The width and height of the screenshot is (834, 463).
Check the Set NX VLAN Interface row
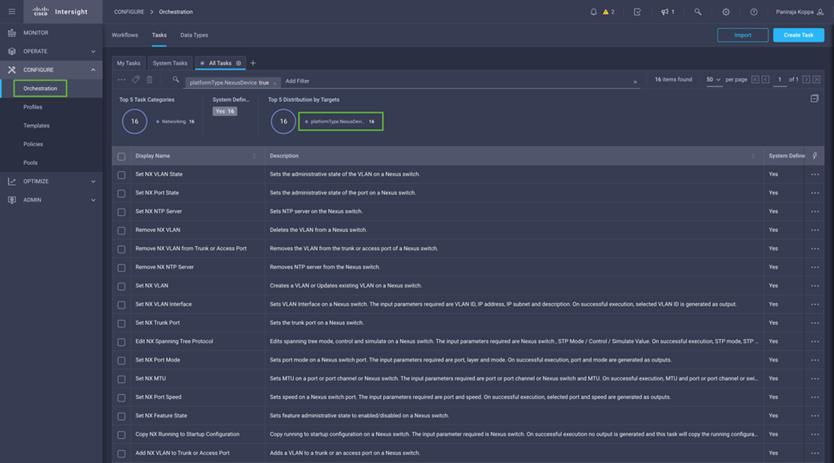click(x=121, y=305)
